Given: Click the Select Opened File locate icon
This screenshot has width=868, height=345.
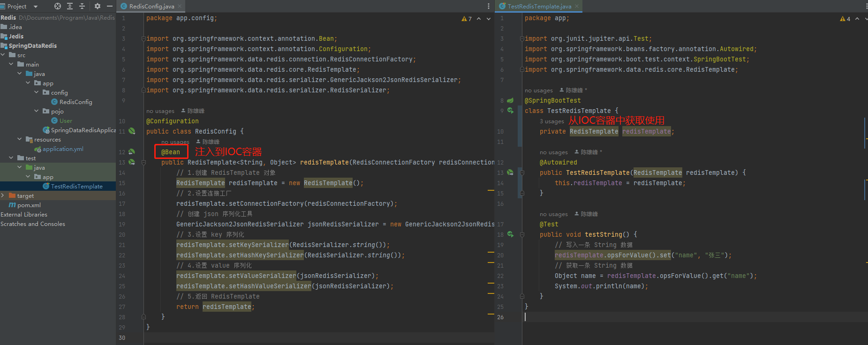Looking at the screenshot, I should pyautogui.click(x=58, y=6).
